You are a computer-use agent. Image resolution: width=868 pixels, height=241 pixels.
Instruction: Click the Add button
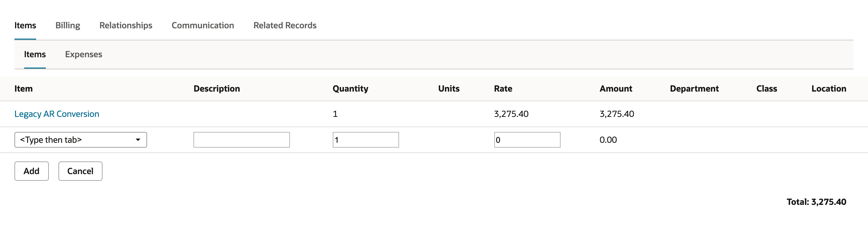pyautogui.click(x=32, y=171)
